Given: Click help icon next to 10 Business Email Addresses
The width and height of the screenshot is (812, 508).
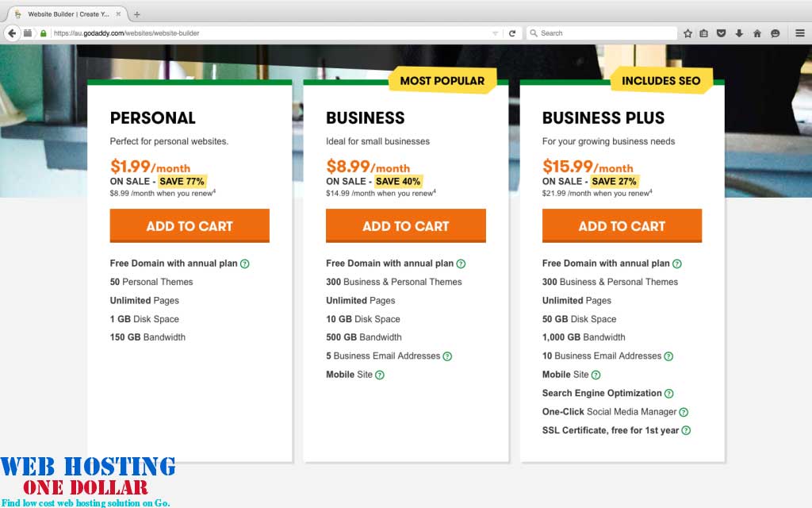Looking at the screenshot, I should click(x=668, y=356).
